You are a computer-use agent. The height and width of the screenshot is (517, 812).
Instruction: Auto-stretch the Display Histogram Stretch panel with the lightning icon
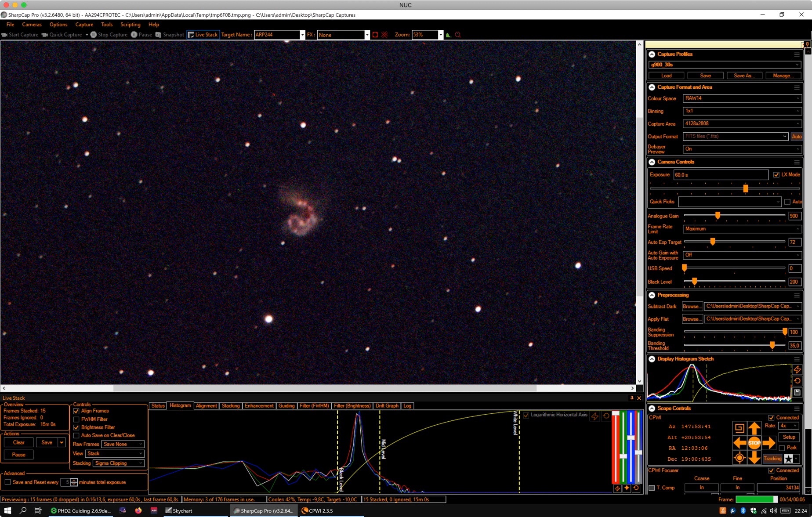click(797, 369)
